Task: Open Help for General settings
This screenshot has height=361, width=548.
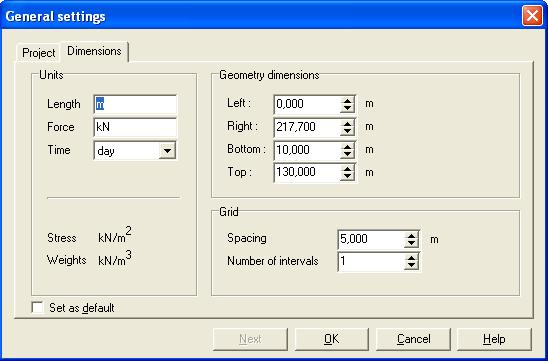Action: pyautogui.click(x=494, y=339)
